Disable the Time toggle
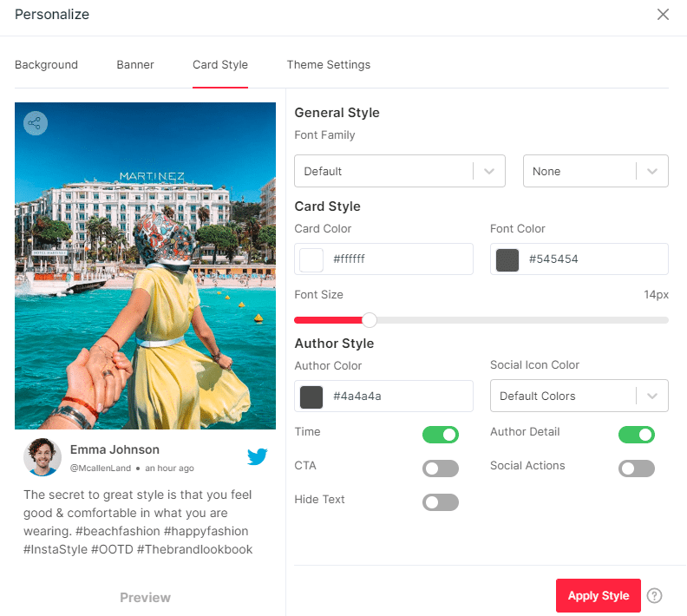The width and height of the screenshot is (687, 616). pyautogui.click(x=440, y=435)
